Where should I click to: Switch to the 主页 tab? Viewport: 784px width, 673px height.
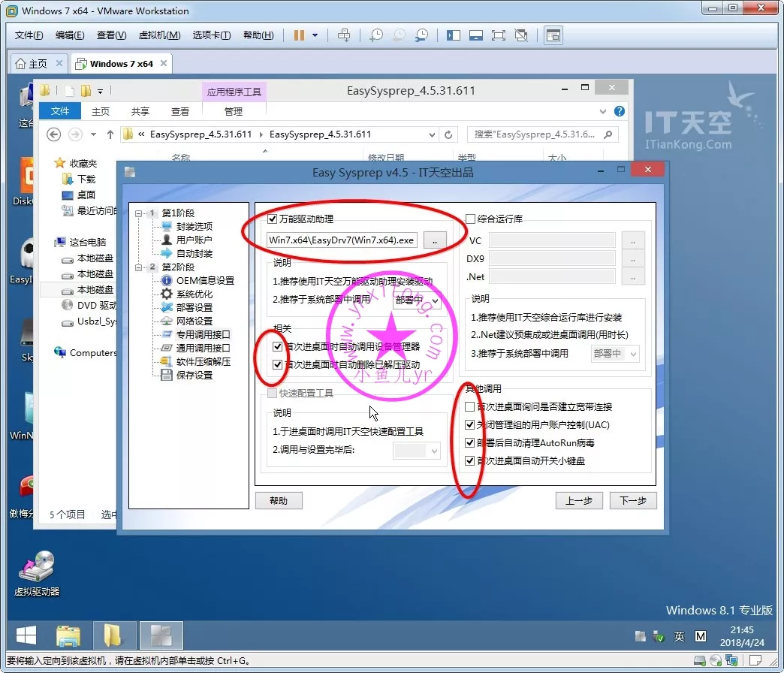[32, 64]
